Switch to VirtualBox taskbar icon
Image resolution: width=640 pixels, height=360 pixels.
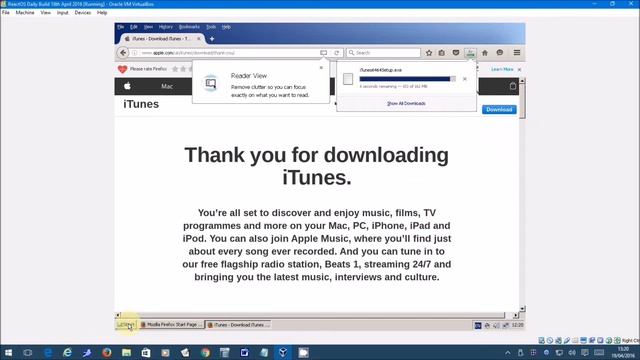[x=283, y=353]
